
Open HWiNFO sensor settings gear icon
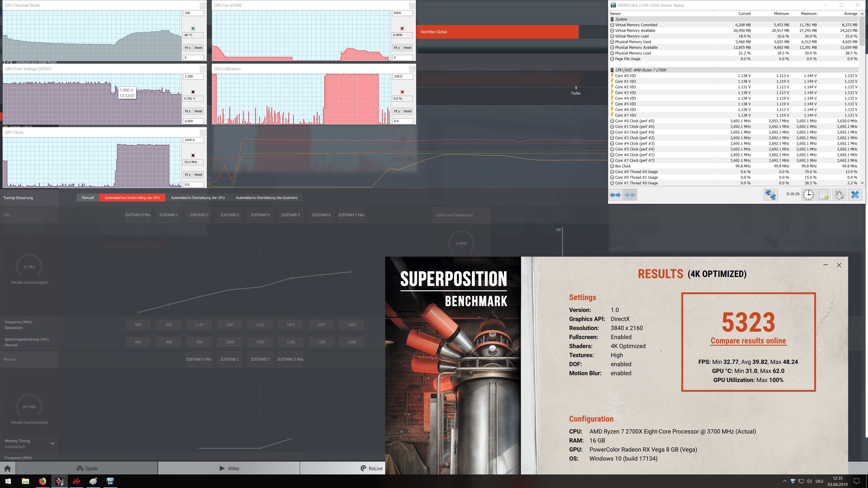pyautogui.click(x=839, y=195)
